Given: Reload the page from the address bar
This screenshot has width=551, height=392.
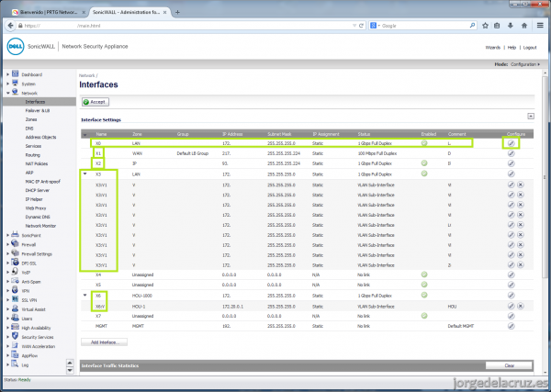Looking at the screenshot, I should coord(361,26).
